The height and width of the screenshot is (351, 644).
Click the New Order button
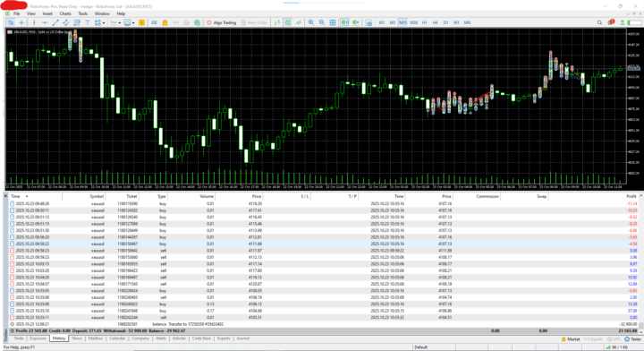point(254,22)
